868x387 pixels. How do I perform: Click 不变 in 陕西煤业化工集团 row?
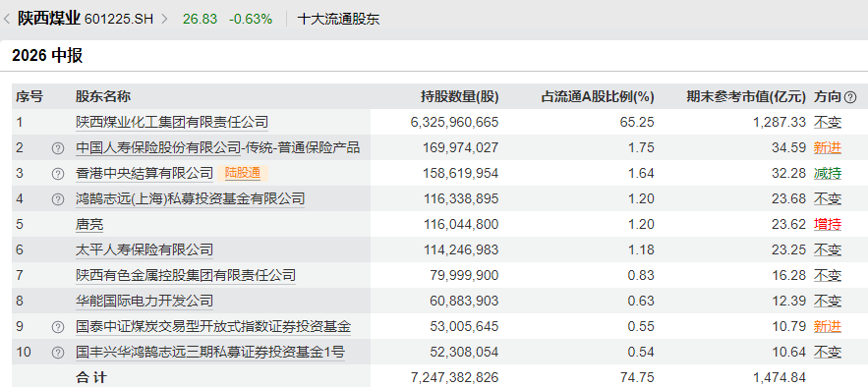coord(828,122)
